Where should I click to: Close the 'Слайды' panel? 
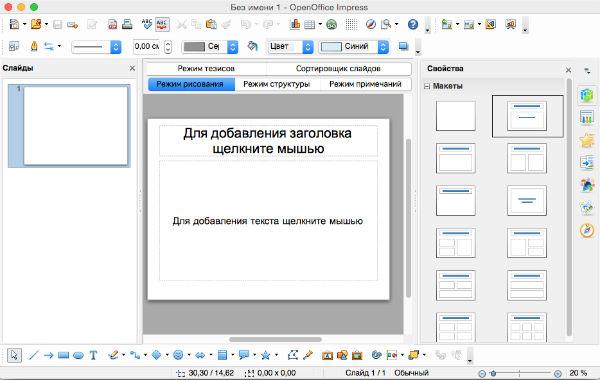(132, 68)
